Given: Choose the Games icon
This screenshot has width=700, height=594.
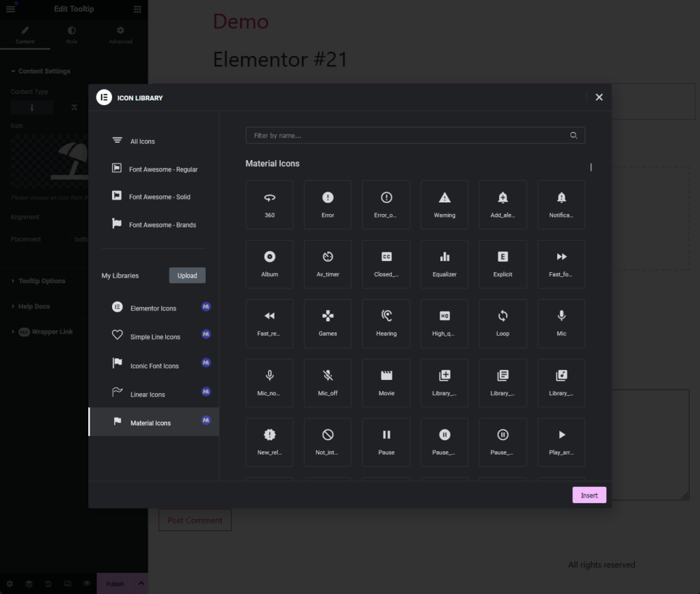Looking at the screenshot, I should (327, 323).
